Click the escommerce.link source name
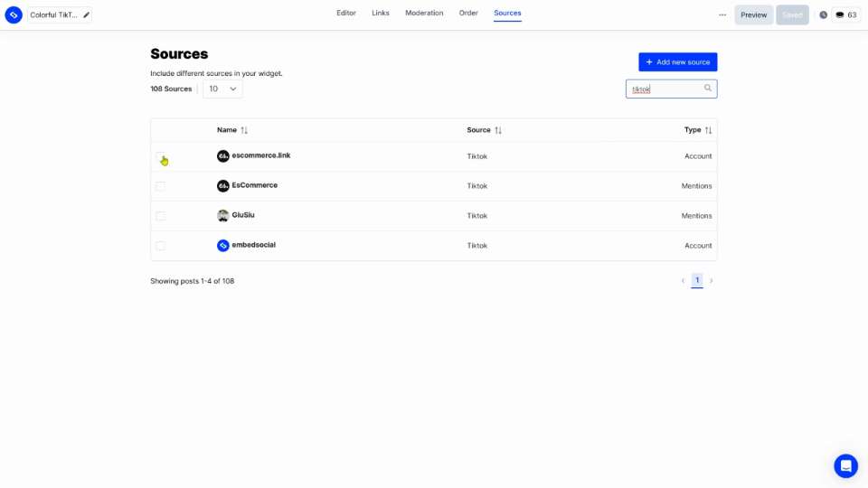Viewport: 868px width, 488px height. [261, 155]
